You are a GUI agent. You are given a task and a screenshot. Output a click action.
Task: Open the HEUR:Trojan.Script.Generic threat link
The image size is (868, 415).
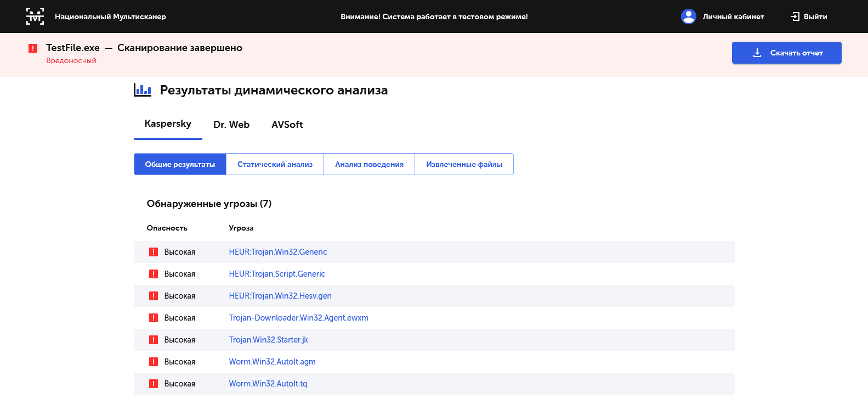pos(277,274)
